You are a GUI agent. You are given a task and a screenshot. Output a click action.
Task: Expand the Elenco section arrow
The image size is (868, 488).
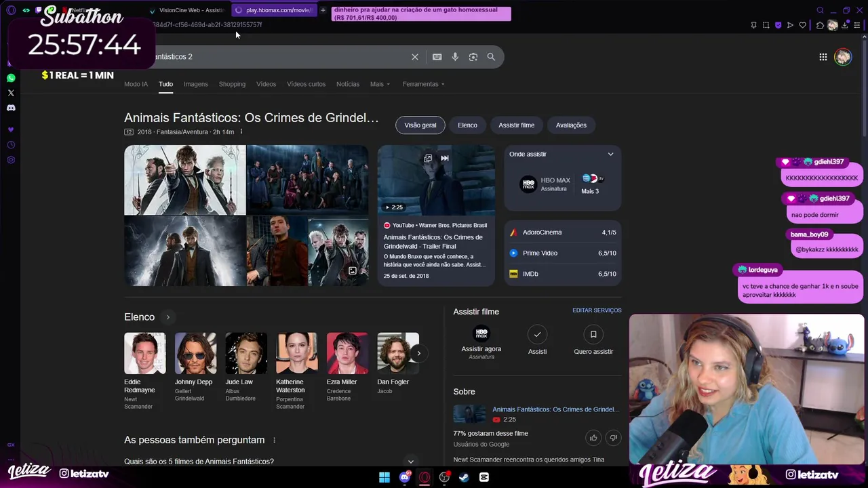[167, 317]
